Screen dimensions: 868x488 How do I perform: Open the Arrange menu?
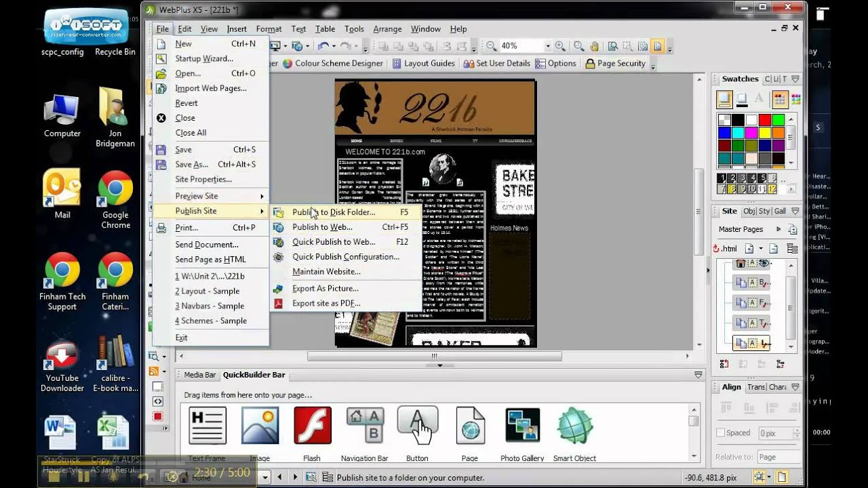(x=387, y=29)
